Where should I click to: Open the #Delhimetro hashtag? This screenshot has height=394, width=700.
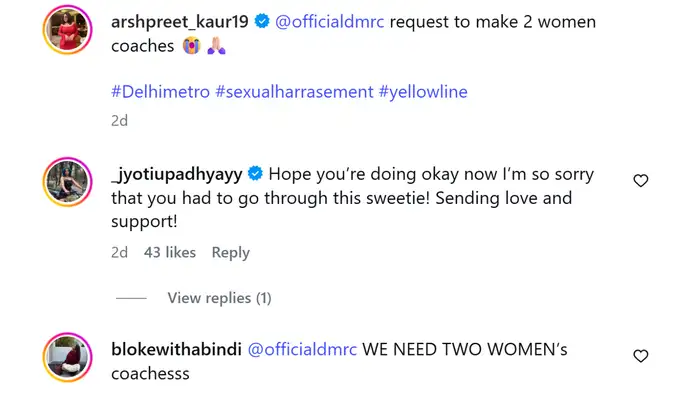tap(160, 92)
